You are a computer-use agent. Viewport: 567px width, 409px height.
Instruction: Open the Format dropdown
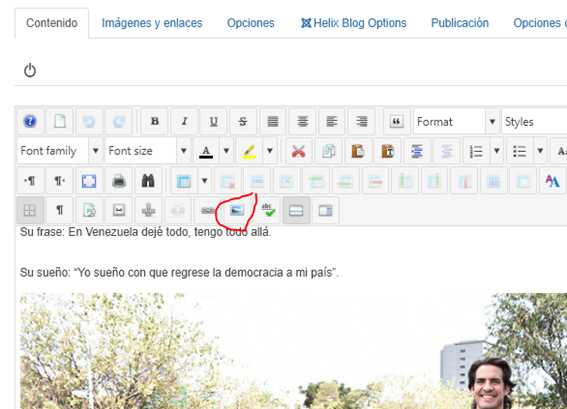(455, 122)
